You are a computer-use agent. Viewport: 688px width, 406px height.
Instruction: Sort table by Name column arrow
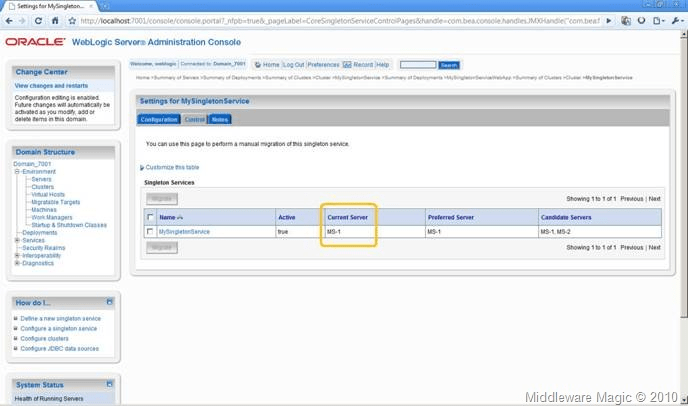(x=180, y=217)
